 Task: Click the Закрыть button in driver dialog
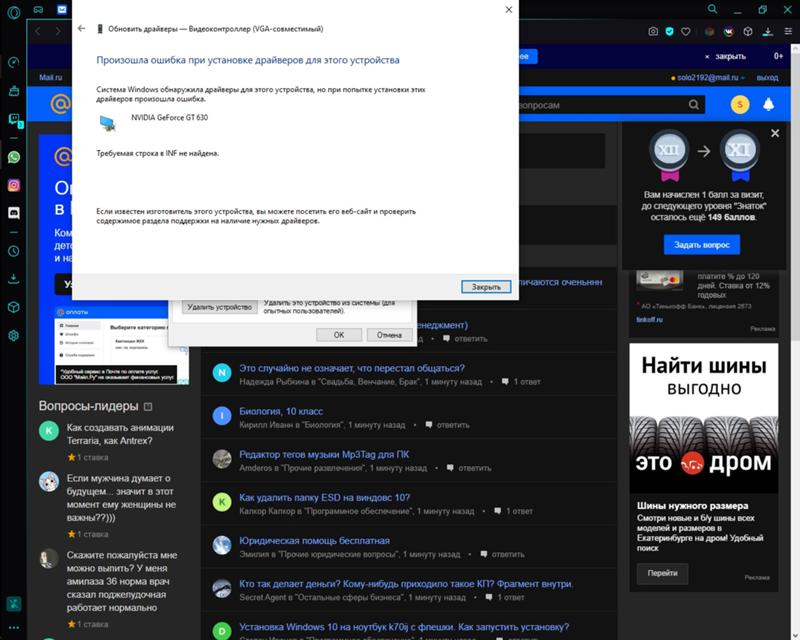coord(486,287)
